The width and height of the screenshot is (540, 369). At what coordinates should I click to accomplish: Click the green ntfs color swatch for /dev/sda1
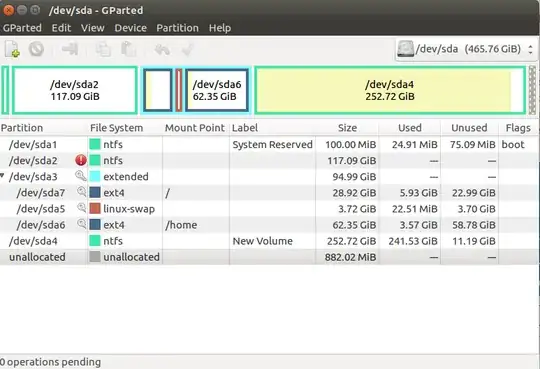tap(95, 144)
